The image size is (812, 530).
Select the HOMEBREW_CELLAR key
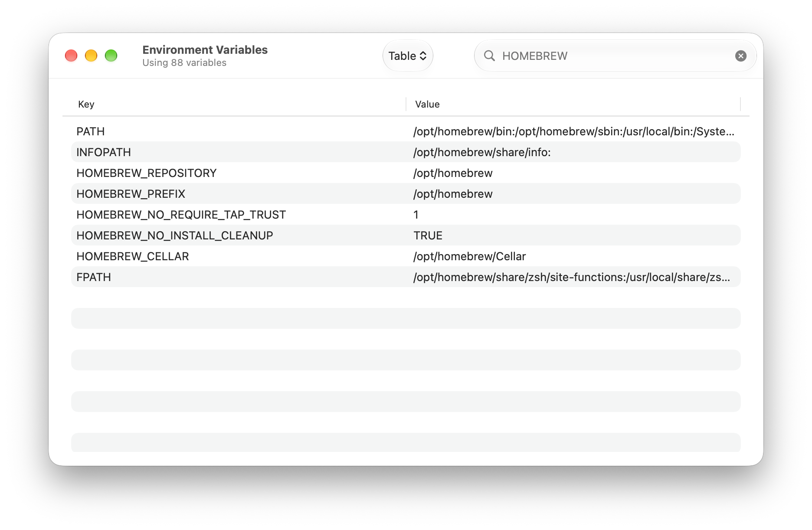pos(133,256)
